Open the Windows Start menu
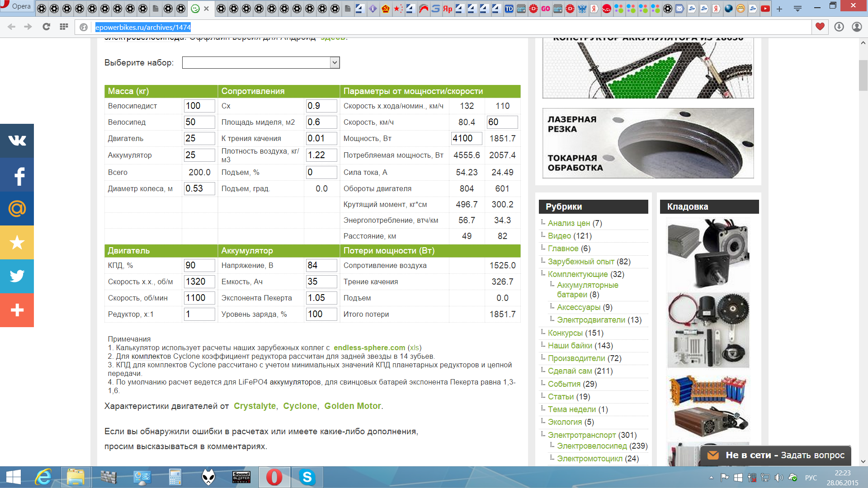The image size is (868, 488). [x=14, y=477]
